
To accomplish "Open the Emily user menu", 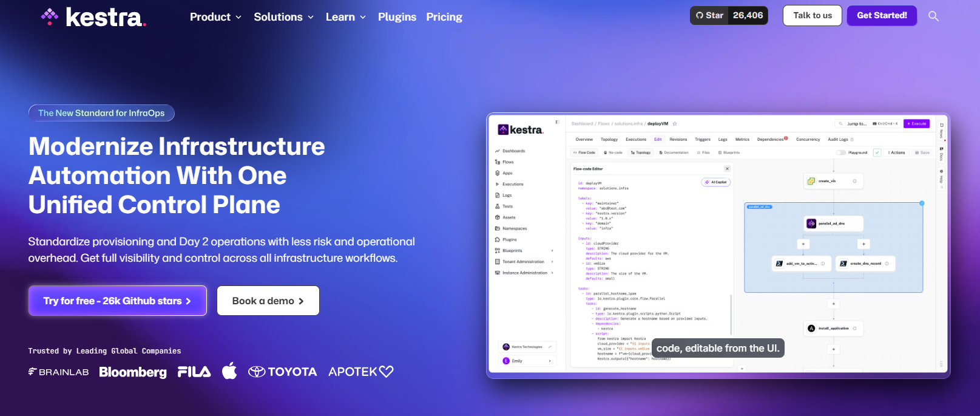I will pyautogui.click(x=527, y=361).
